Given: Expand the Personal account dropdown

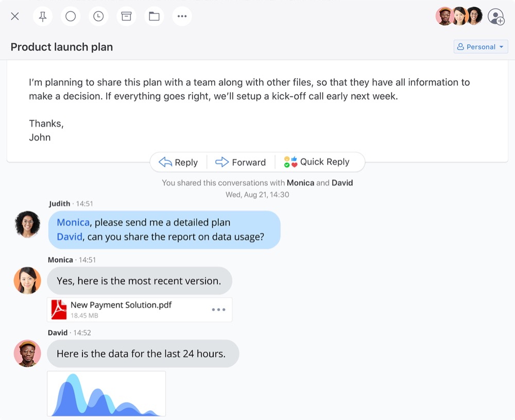Looking at the screenshot, I should tap(480, 47).
